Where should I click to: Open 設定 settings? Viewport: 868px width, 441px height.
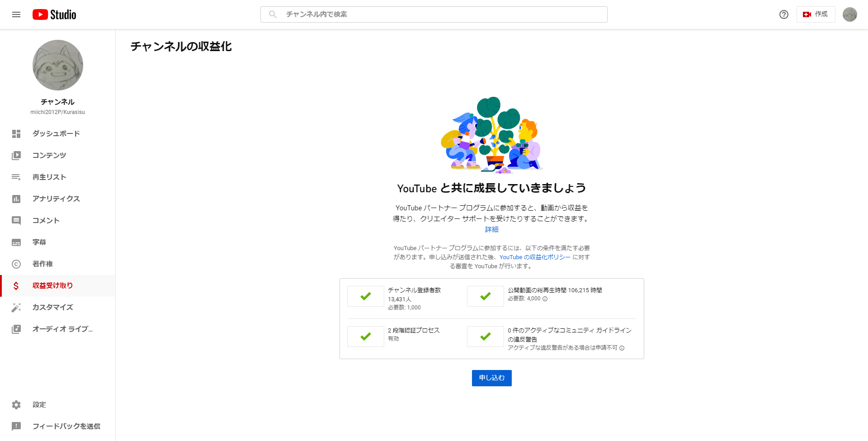click(x=58, y=405)
